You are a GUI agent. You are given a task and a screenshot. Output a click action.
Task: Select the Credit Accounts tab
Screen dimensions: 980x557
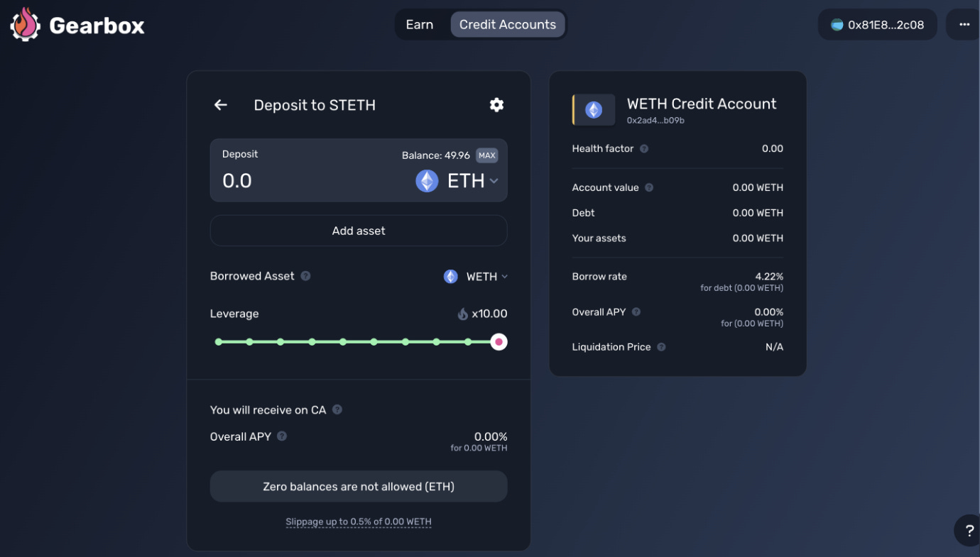(x=507, y=25)
